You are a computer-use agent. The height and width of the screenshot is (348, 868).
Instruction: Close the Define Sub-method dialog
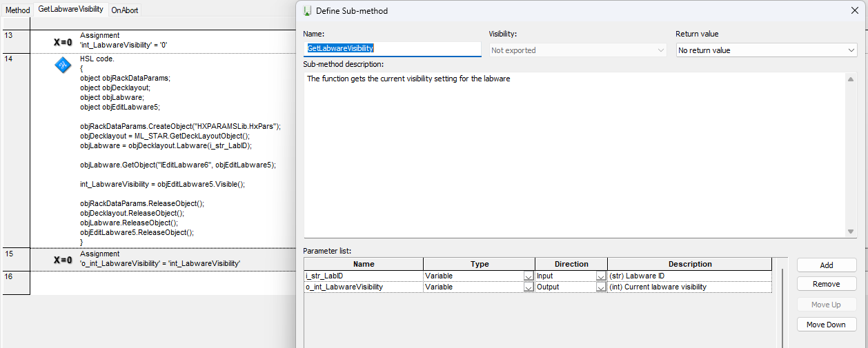[855, 10]
